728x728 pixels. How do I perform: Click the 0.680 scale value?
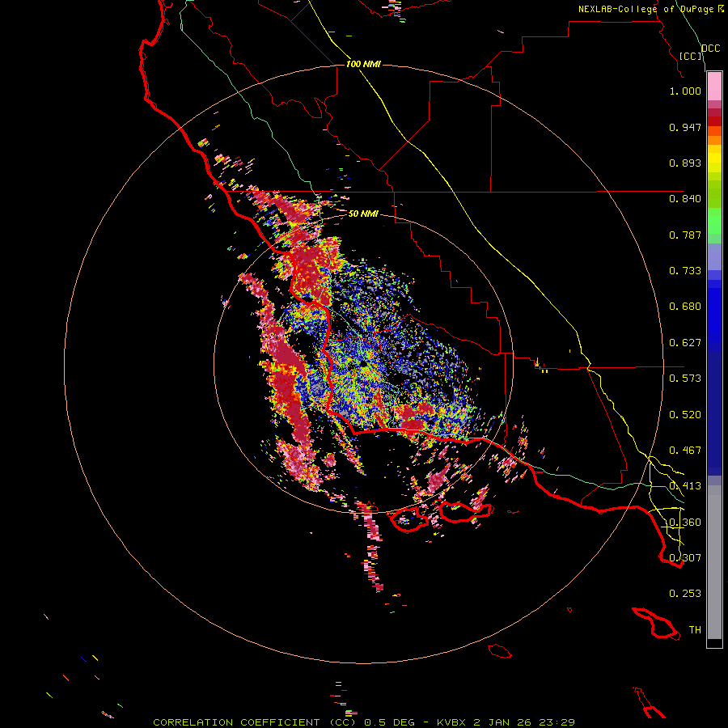[x=685, y=307]
